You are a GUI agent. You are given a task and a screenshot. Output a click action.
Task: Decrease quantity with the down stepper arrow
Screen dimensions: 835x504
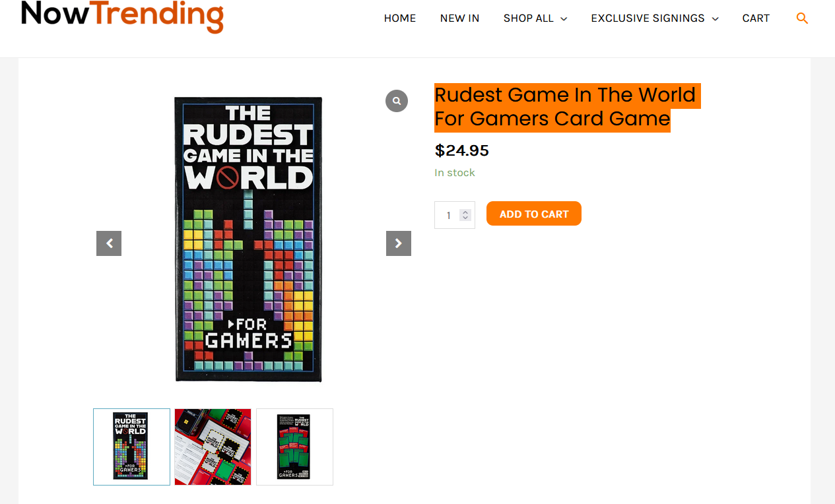point(465,218)
